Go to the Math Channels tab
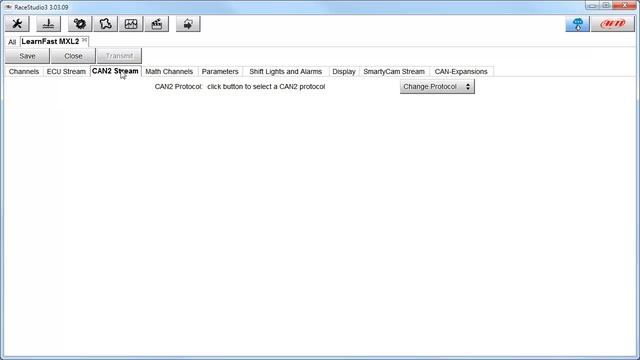Screen dimensions: 640x360 click(169, 71)
